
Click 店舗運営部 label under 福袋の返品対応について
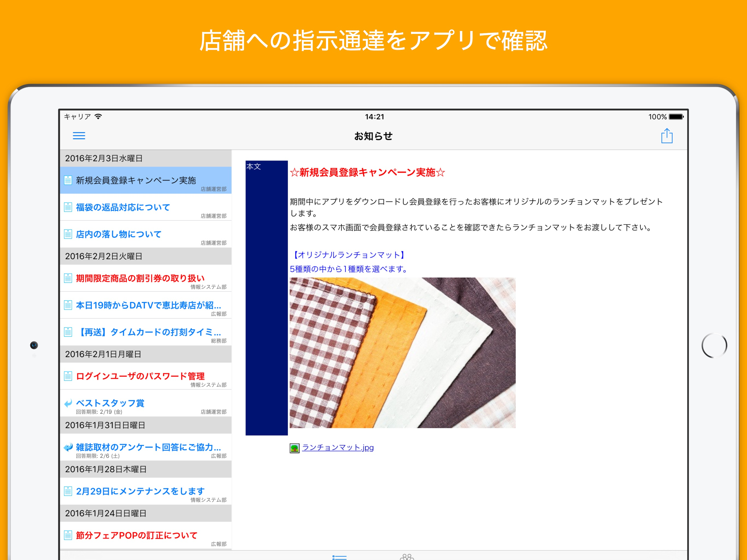click(x=214, y=216)
